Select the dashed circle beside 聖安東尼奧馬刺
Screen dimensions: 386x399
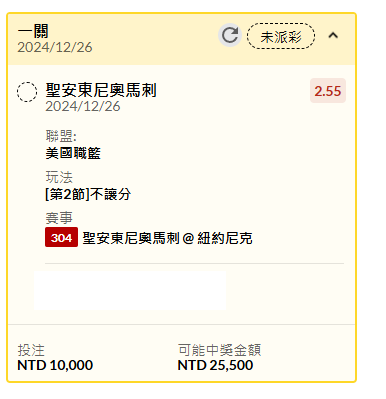[27, 92]
